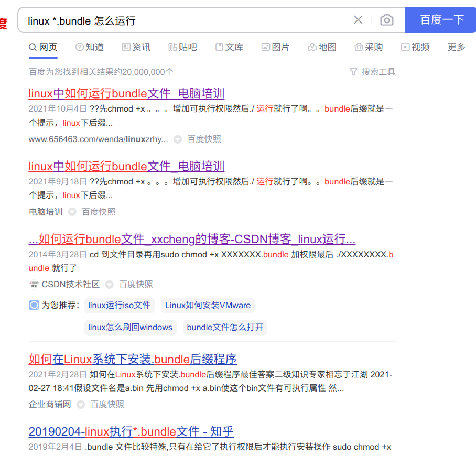This screenshot has width=476, height=456.
Task: Open the 采购 tab
Action: [369, 47]
